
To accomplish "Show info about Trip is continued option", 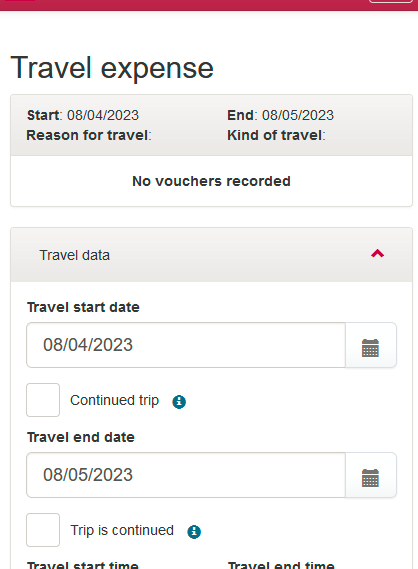I will [194, 532].
